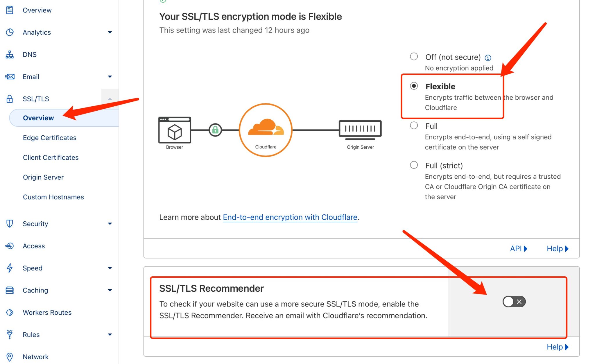
Task: Collapse the SSL/TLS sidebar section
Action: [x=110, y=99]
